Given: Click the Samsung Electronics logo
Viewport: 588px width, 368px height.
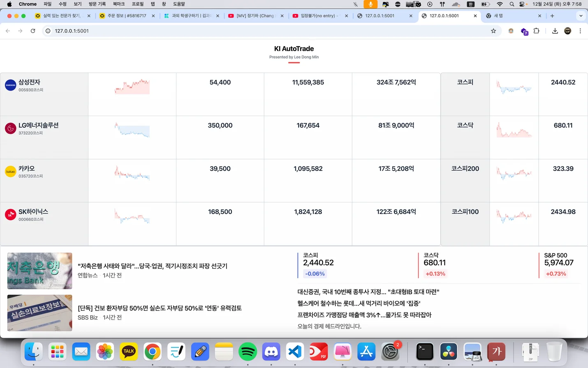Looking at the screenshot, I should pos(10,85).
